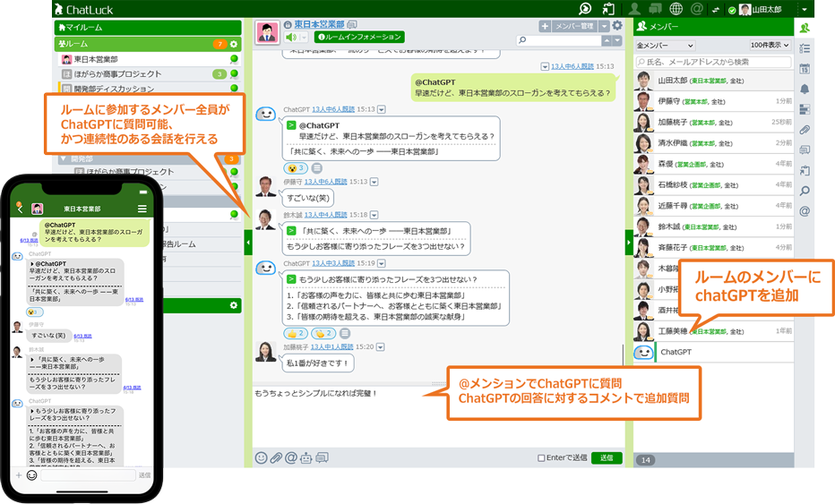
Task: Jump to the next search result arrow
Action: coord(617,40)
